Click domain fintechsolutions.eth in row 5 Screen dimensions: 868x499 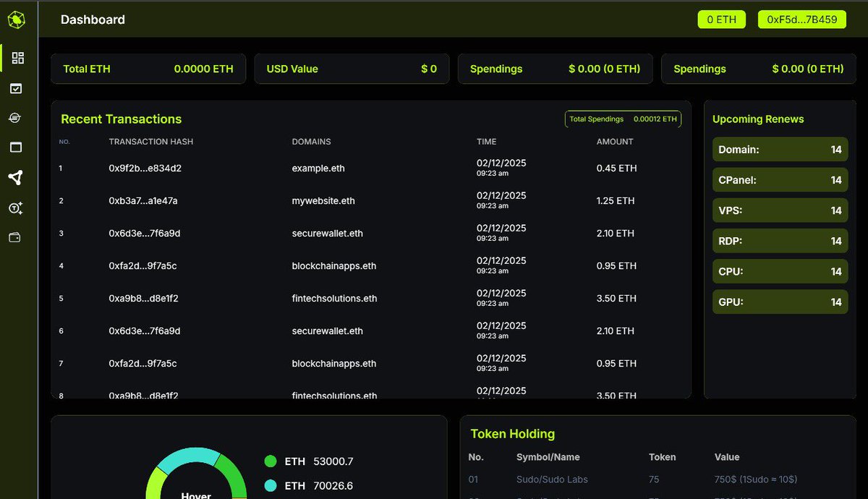pyautogui.click(x=335, y=299)
